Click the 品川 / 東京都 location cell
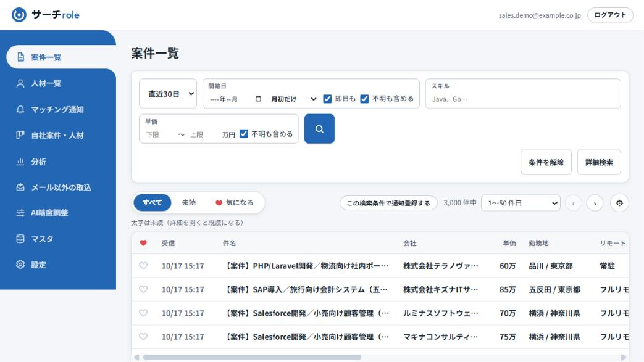The width and height of the screenshot is (644, 362). pyautogui.click(x=551, y=266)
